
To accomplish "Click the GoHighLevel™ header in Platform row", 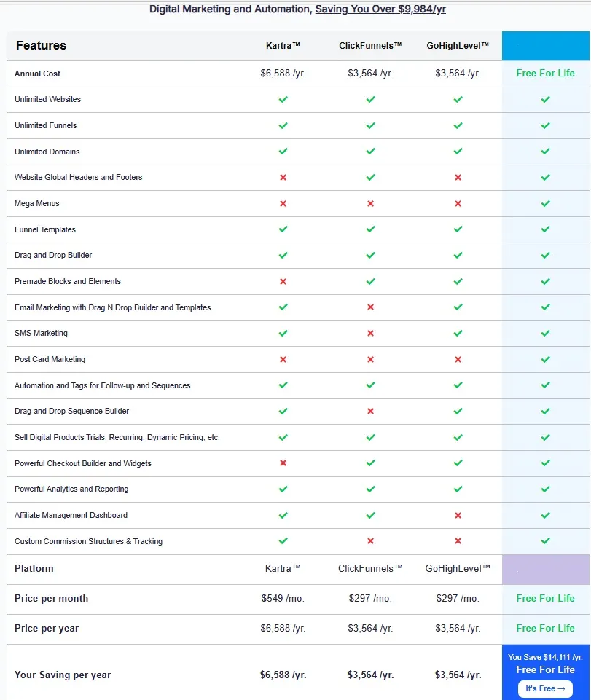I will [x=458, y=568].
